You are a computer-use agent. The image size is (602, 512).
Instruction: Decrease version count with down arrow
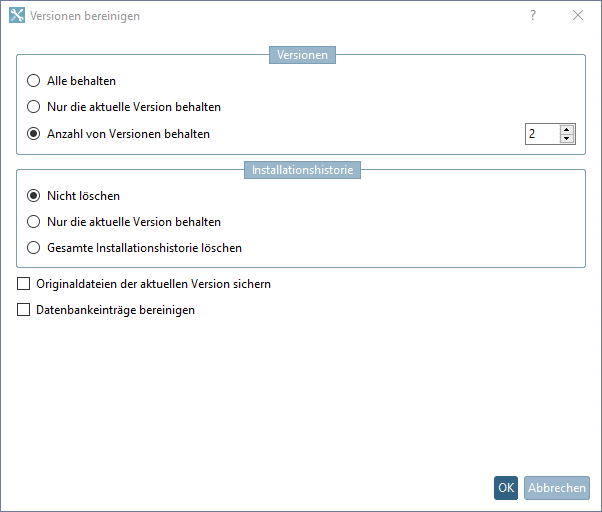(567, 138)
